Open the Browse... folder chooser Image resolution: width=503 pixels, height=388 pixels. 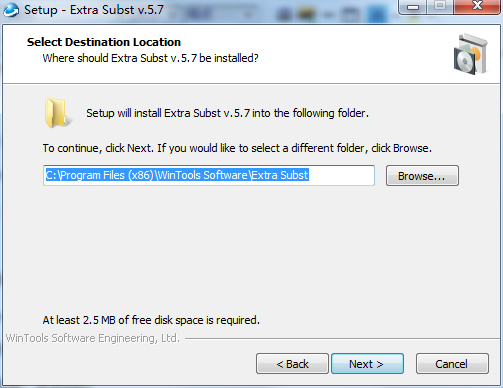click(422, 176)
